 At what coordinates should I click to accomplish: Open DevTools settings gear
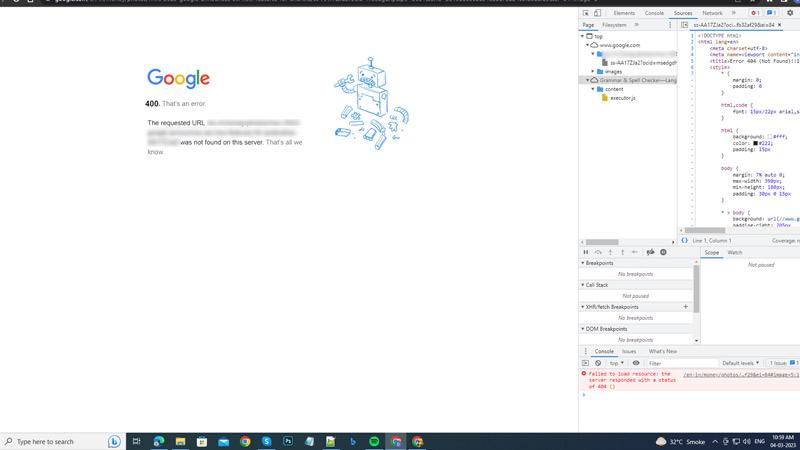coord(790,13)
